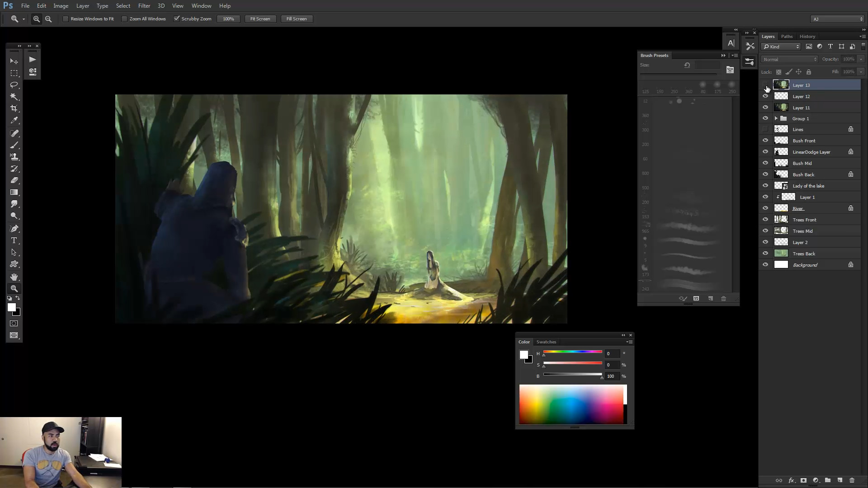Switch to the History tab

pos(807,37)
